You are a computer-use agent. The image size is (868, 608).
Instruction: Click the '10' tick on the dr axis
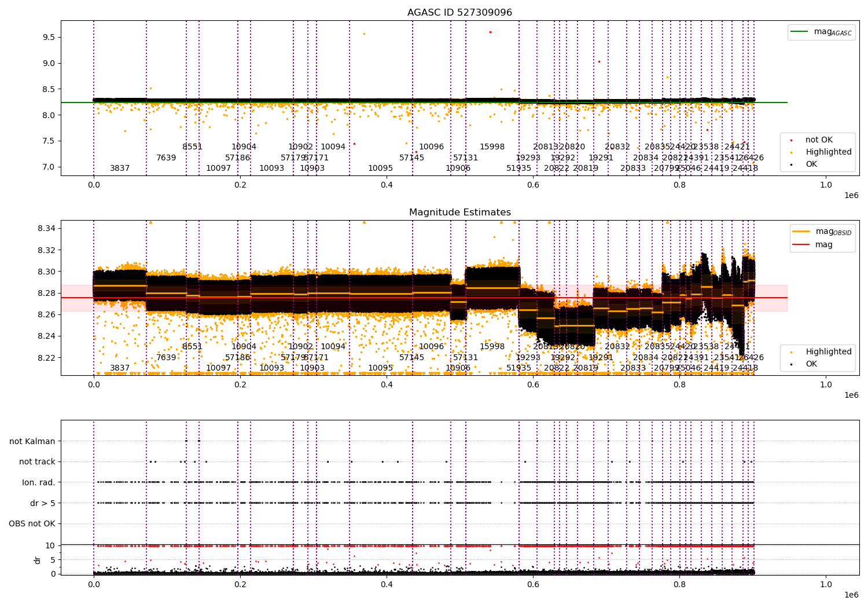50,545
